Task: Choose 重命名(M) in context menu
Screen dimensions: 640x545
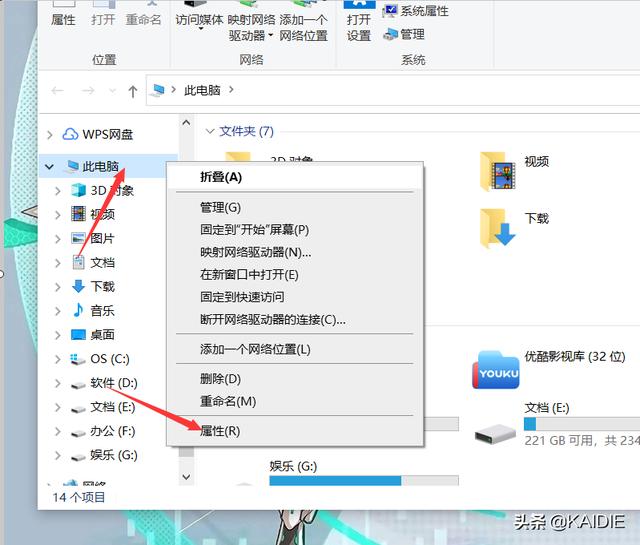Action: (295, 401)
